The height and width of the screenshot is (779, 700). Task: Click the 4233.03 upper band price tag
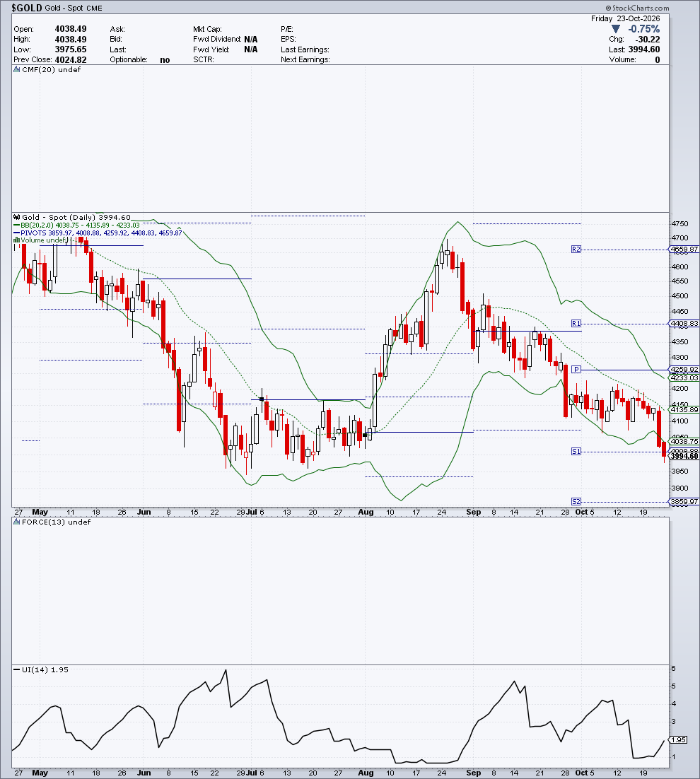684,378
